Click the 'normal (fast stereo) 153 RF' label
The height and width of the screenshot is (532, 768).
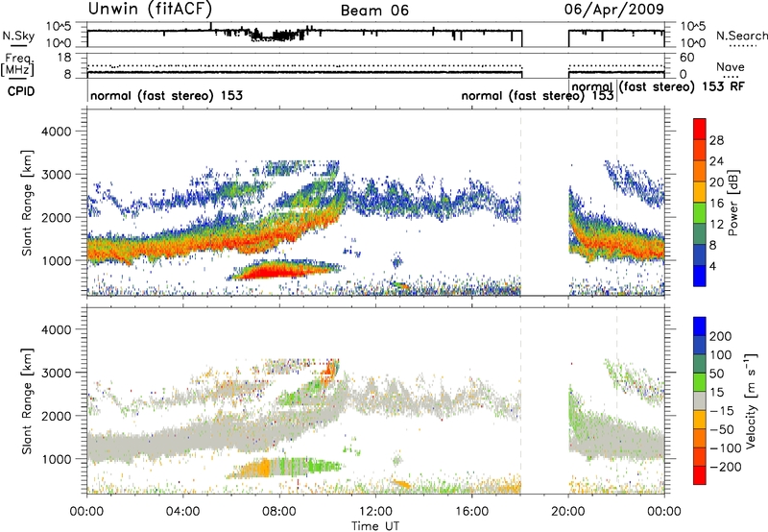click(x=659, y=87)
